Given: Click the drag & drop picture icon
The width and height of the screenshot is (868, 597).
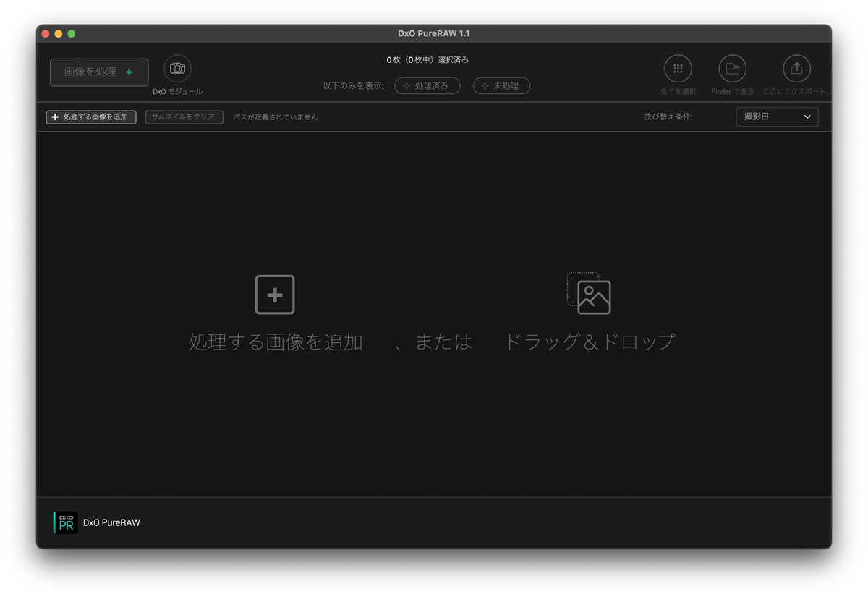Looking at the screenshot, I should click(589, 293).
